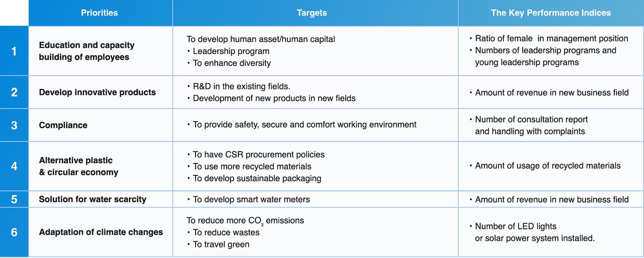The width and height of the screenshot is (644, 258).
Task: Select row number 3 cell
Action: point(14,125)
